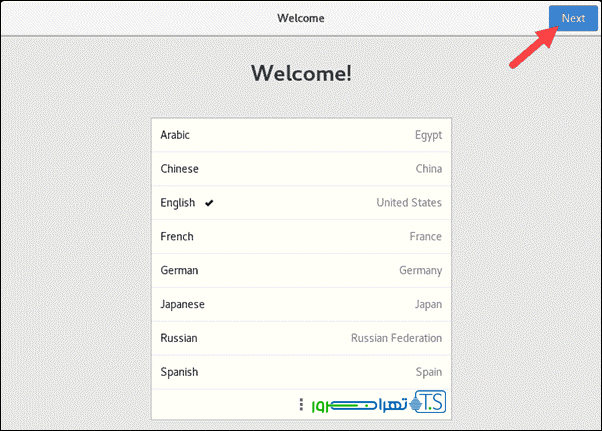Select German language option
The width and height of the screenshot is (602, 431).
pos(179,270)
